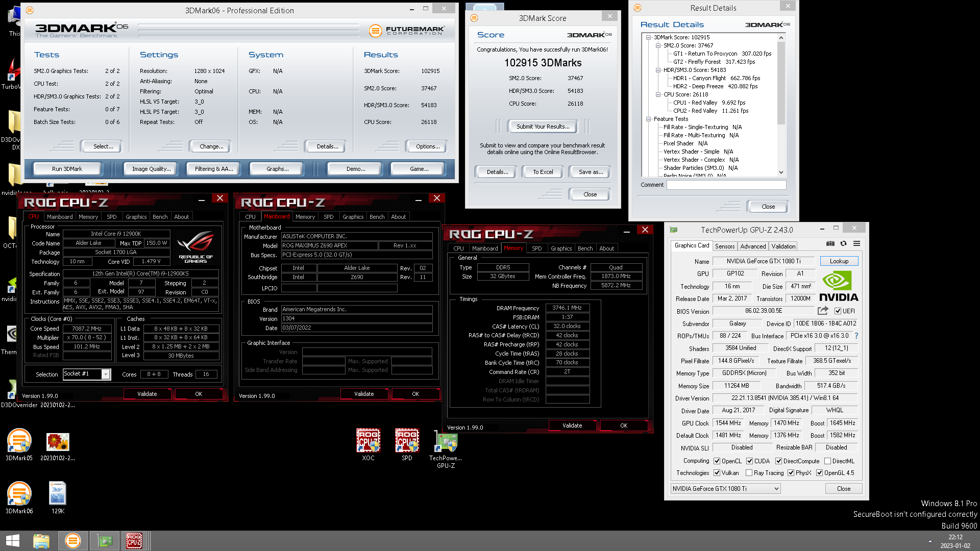Click Republic of Gamers logo in CPU-Z
This screenshot has height=551, width=980.
(195, 247)
